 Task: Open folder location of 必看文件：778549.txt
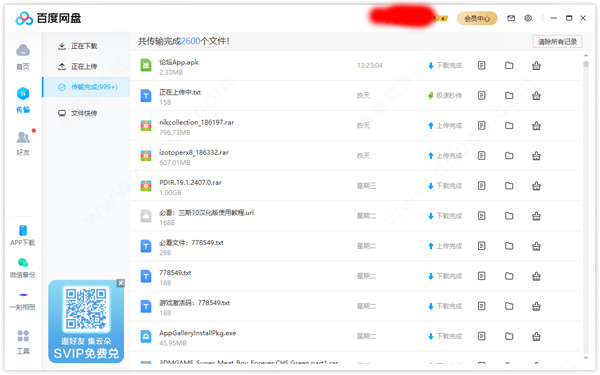(x=509, y=246)
